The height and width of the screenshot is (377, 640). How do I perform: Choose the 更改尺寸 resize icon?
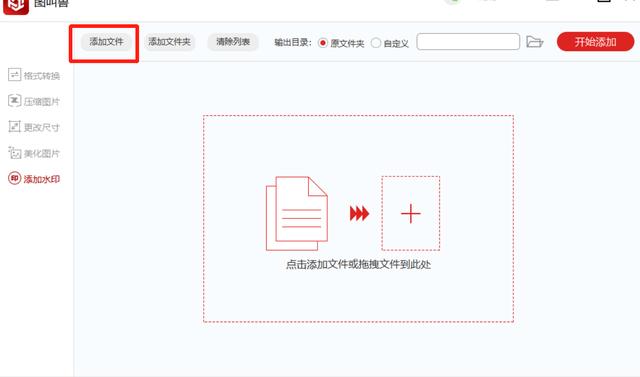[14, 126]
